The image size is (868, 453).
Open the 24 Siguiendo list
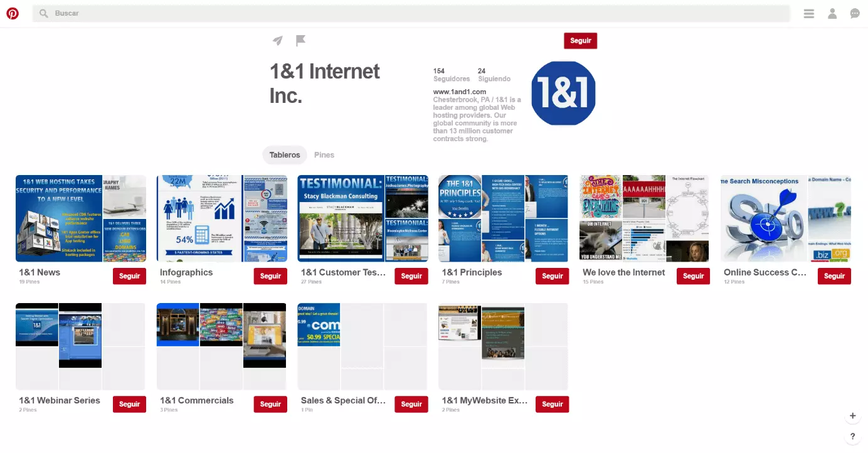coord(494,75)
